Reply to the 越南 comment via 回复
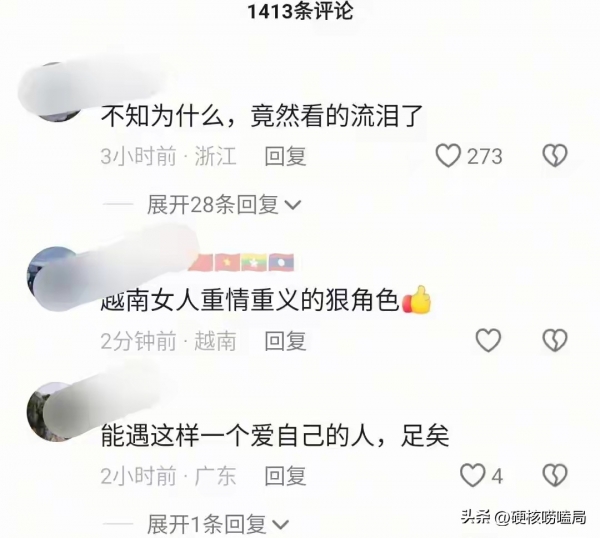Screen dimensions: 600x538 click(285, 341)
